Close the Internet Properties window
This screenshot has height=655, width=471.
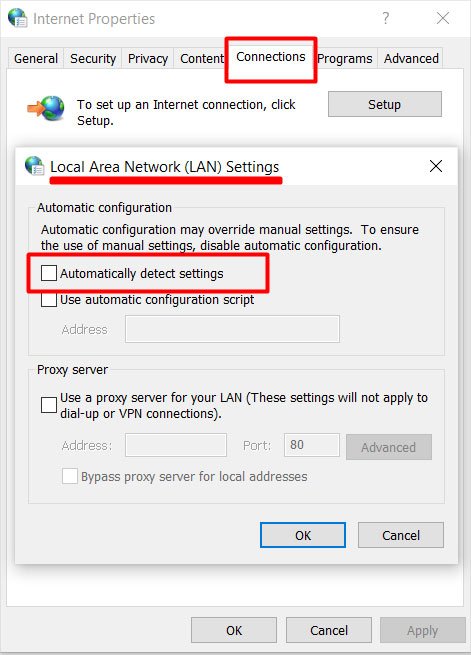click(x=443, y=18)
